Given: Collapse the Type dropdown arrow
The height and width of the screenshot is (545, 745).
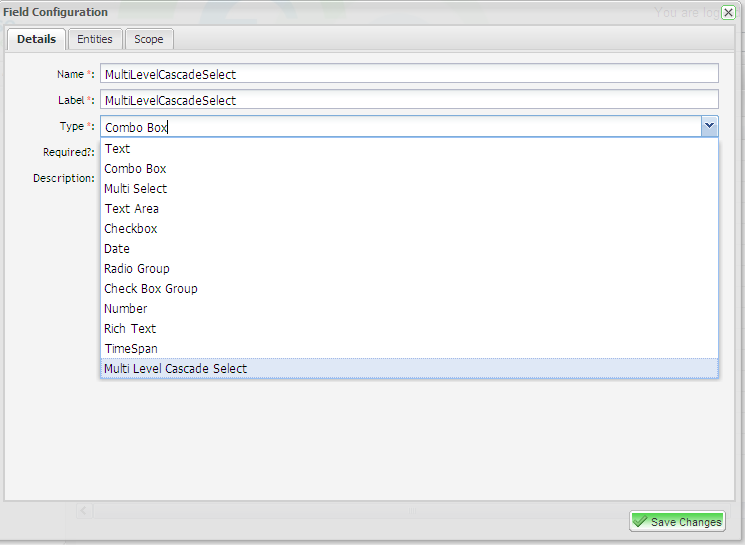Looking at the screenshot, I should (x=709, y=126).
